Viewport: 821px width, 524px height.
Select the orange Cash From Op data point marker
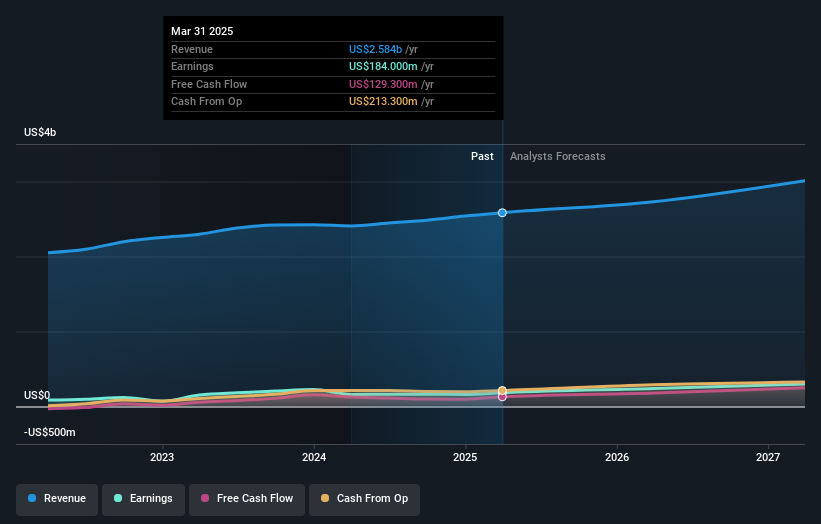click(x=502, y=391)
